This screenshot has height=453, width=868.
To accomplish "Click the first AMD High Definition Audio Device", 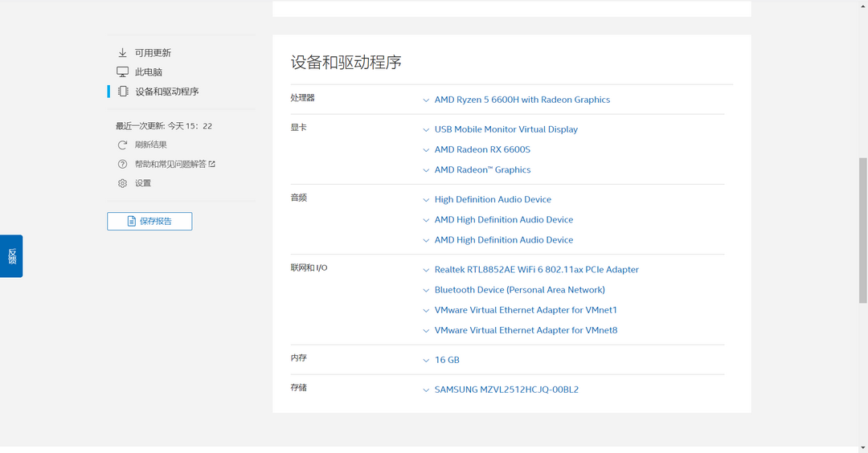I will click(504, 219).
